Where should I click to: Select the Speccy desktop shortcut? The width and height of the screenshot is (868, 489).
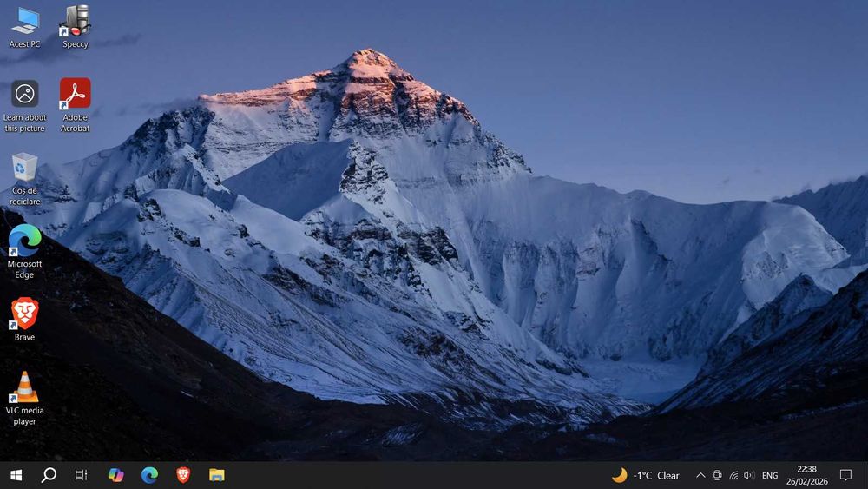(75, 28)
